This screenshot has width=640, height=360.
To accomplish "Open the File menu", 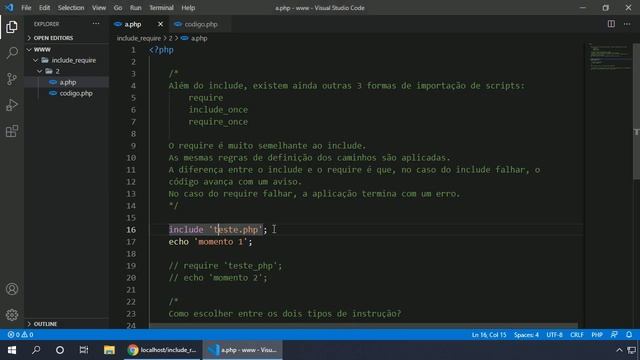I will tap(26, 8).
